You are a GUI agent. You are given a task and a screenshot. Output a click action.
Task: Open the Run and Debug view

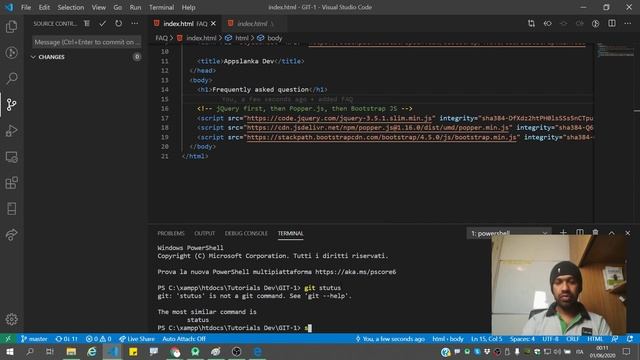pos(11,131)
